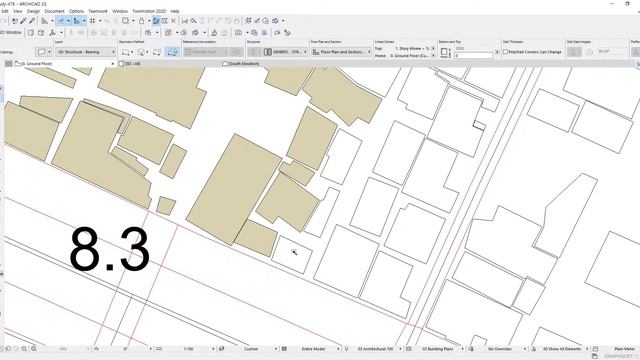Click the camera icon in second toolbar

[x=238, y=33]
